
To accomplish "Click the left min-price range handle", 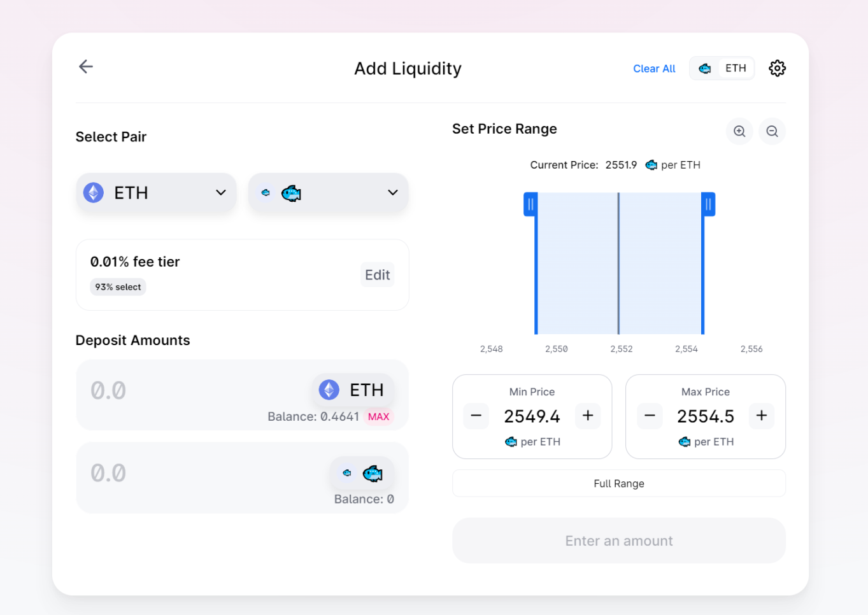I will pyautogui.click(x=530, y=204).
